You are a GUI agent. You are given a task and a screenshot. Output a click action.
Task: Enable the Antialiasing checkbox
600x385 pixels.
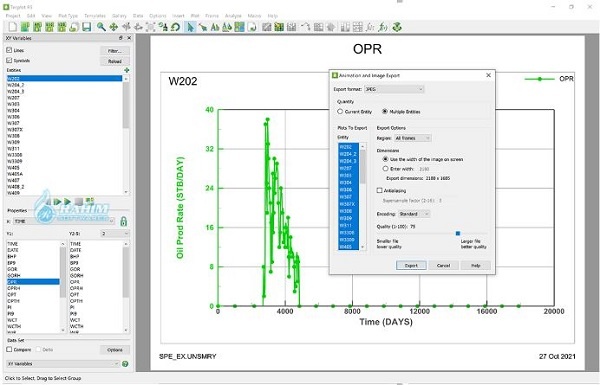380,190
